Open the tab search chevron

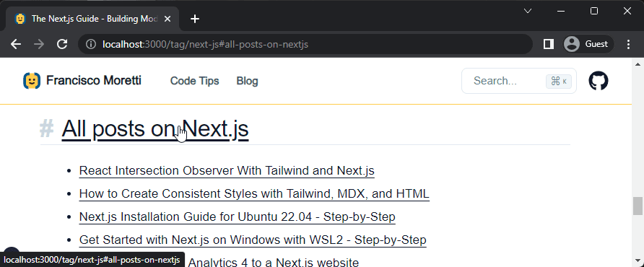pos(528,11)
